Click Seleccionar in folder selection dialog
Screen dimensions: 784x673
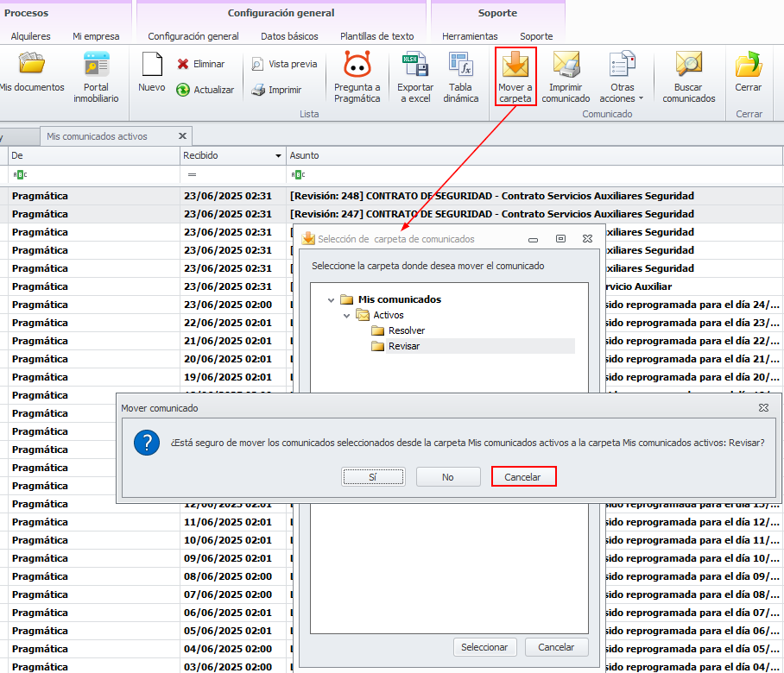point(484,647)
